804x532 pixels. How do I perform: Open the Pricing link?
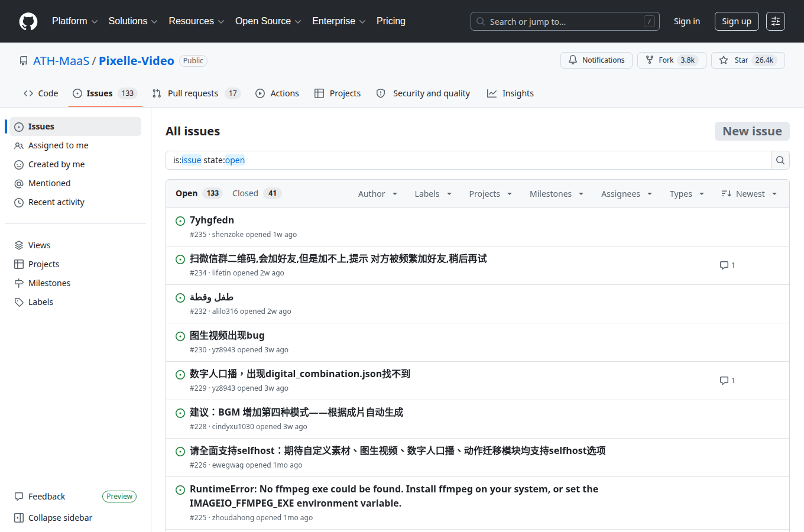[x=391, y=21]
